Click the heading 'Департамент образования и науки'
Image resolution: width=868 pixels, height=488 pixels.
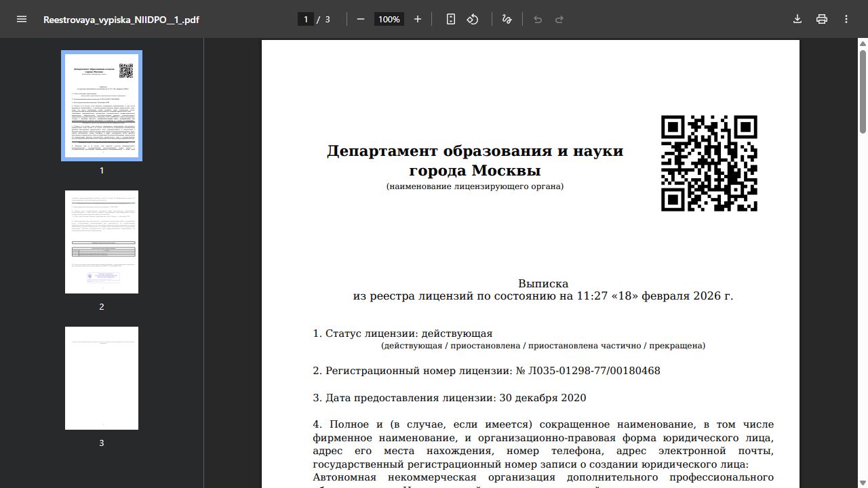pyautogui.click(x=475, y=150)
